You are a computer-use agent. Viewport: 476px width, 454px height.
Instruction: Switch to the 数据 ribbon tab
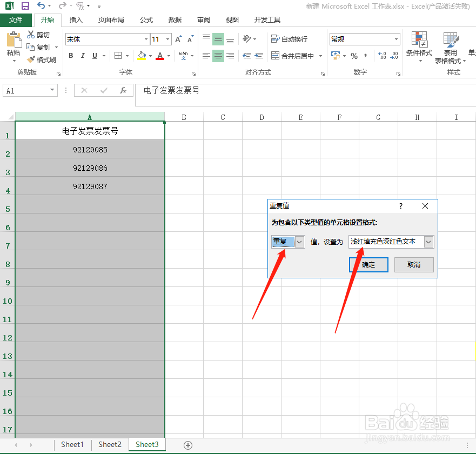click(x=174, y=19)
